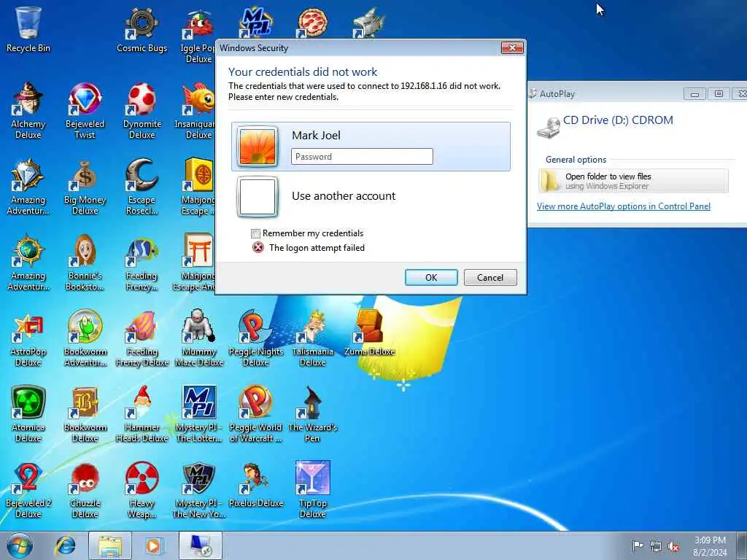Image resolution: width=747 pixels, height=560 pixels.
Task: Launch Peggle Nights Deluxe
Action: pos(256,338)
